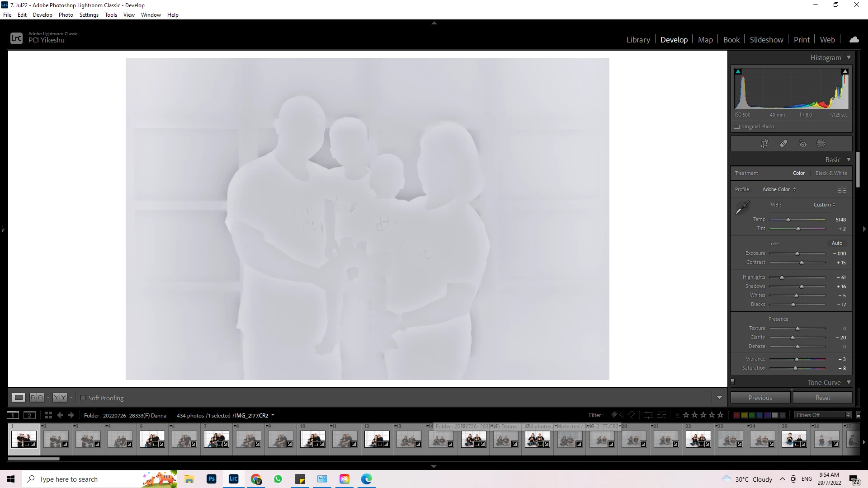Switch to Grid view in filmstrip bar
The width and height of the screenshot is (868, 488).
[48, 415]
